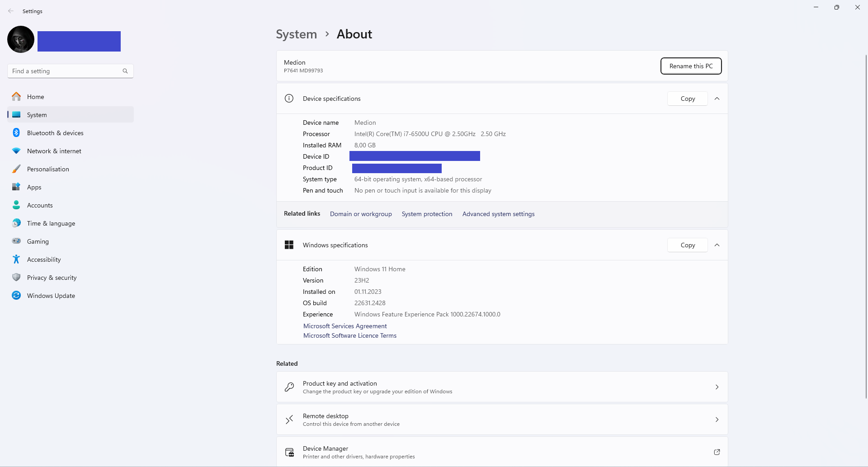Click the Privacy & security shield icon
Viewport: 868px width, 467px height.
coord(16,277)
